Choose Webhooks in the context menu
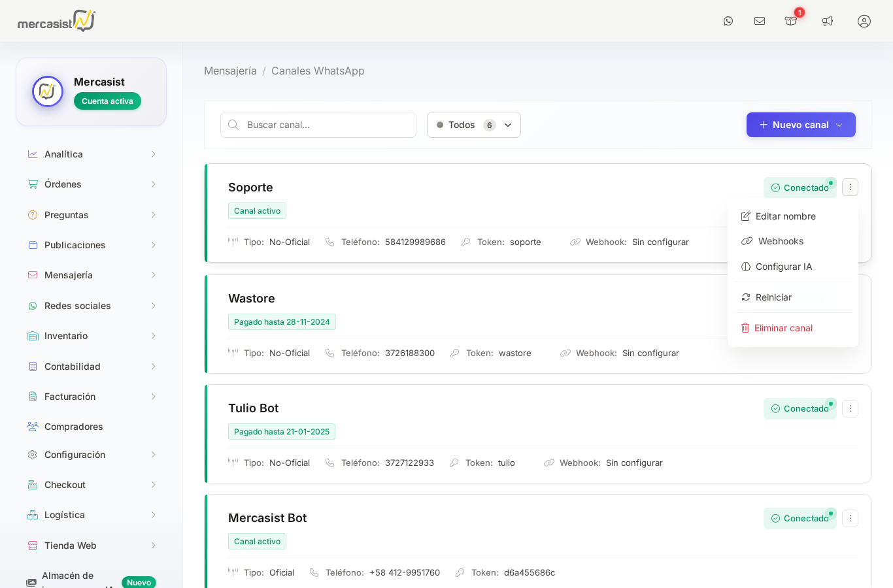 (x=781, y=241)
